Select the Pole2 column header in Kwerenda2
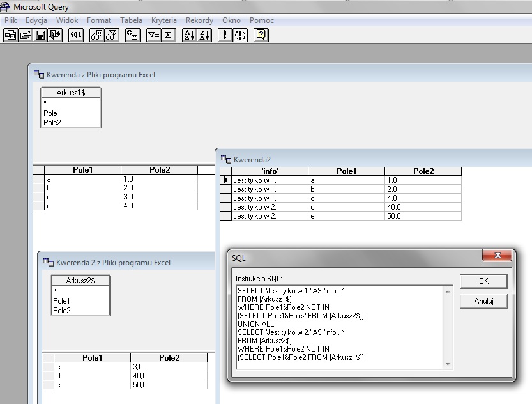This screenshot has height=404, width=532. click(423, 171)
